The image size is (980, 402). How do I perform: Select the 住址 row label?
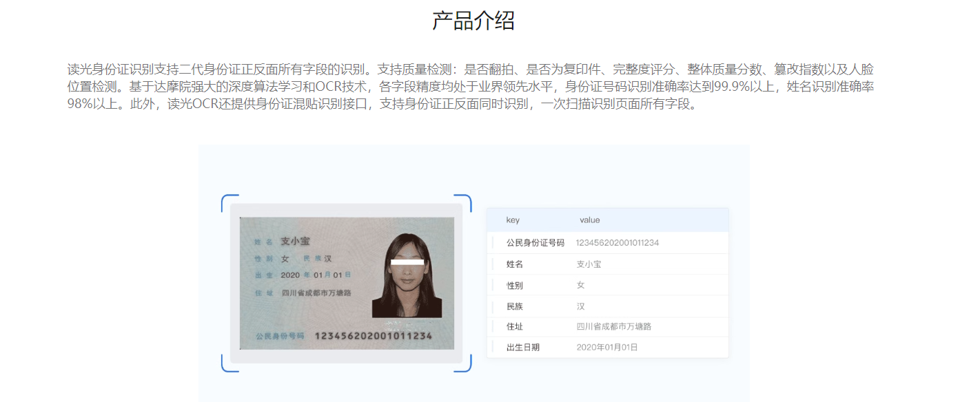pos(515,326)
